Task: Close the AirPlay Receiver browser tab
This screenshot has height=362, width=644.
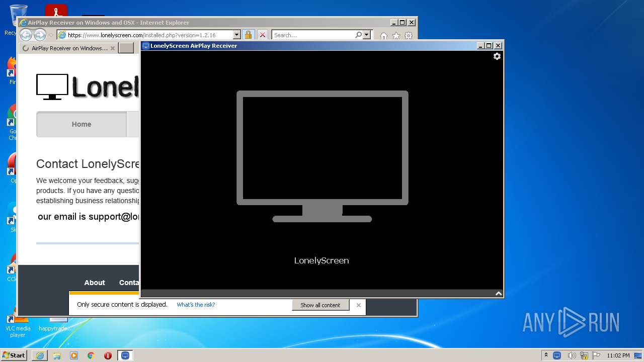Action: (x=113, y=48)
